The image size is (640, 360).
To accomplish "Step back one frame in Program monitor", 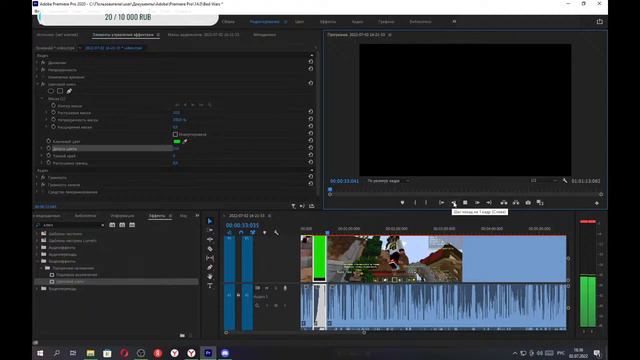I will point(453,202).
